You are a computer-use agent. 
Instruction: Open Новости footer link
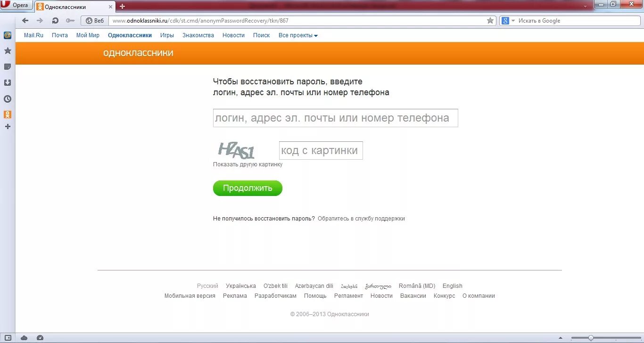tap(381, 296)
